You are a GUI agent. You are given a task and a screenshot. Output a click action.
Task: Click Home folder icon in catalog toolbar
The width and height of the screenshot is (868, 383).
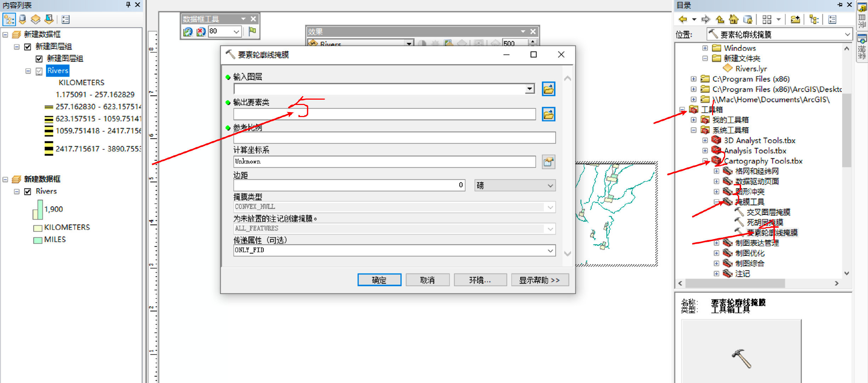[733, 20]
